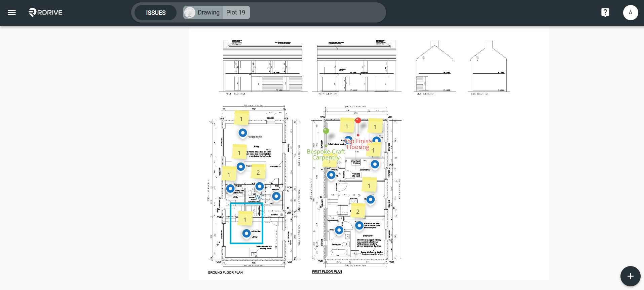Open sticky note 1 left of the red pin
Image resolution: width=644 pixels, height=290 pixels.
347,126
